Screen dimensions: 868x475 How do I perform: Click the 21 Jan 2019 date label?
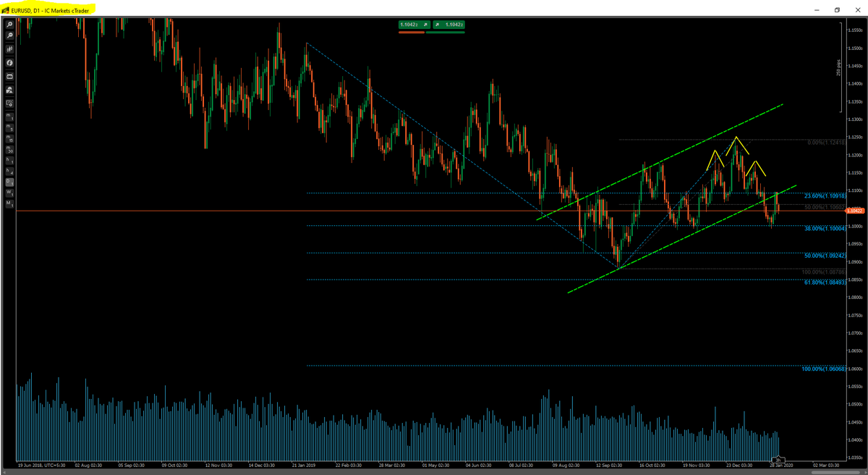[x=303, y=466]
